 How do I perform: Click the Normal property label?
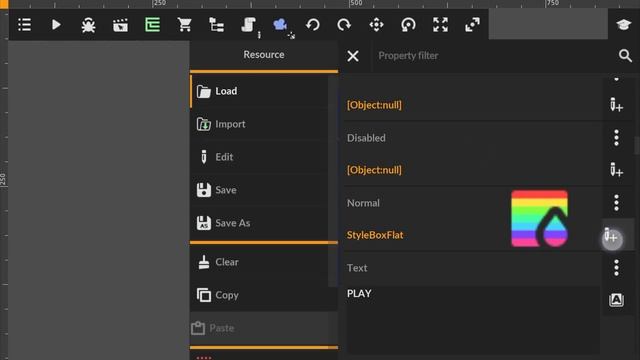363,203
